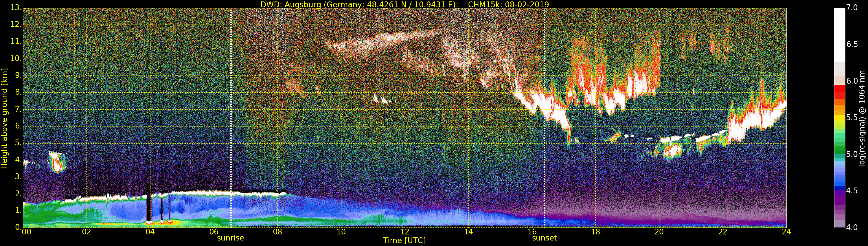Screen dimensions: 868x246
Task: Click the colorbar value '6.0'
Action: click(x=852, y=81)
